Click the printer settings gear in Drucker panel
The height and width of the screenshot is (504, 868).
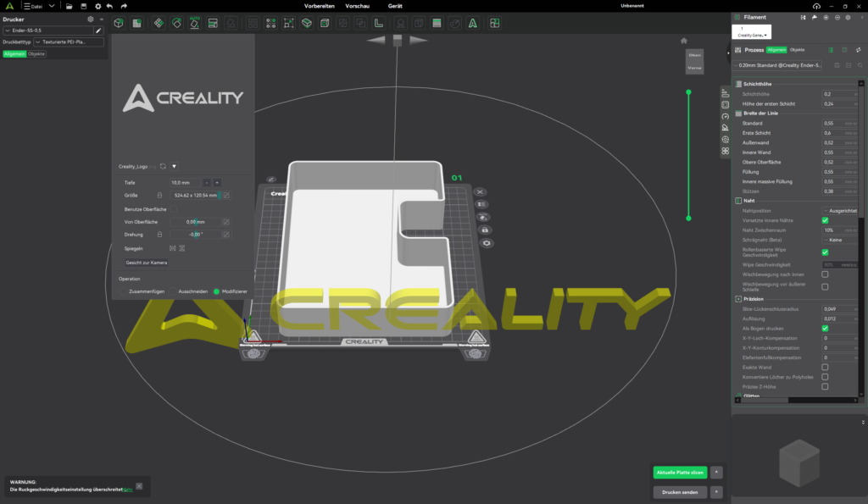tap(91, 19)
